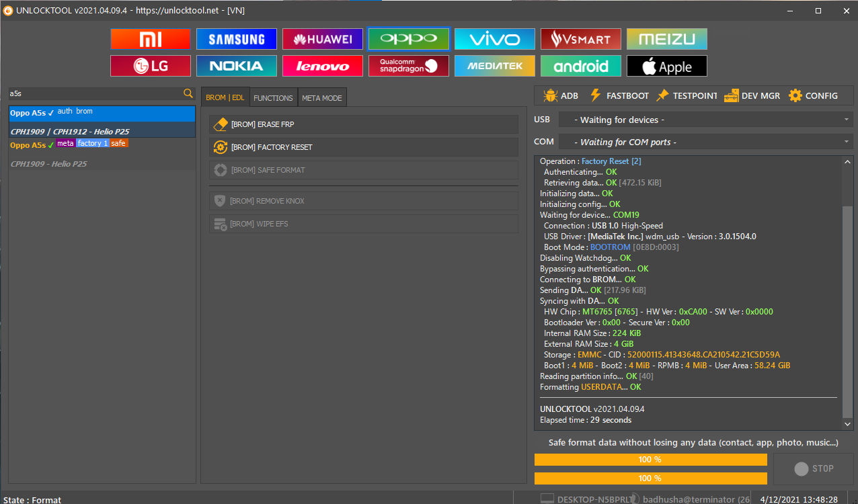Click the log scrollbar down arrow
Image resolution: width=858 pixels, height=504 pixels.
(847, 425)
